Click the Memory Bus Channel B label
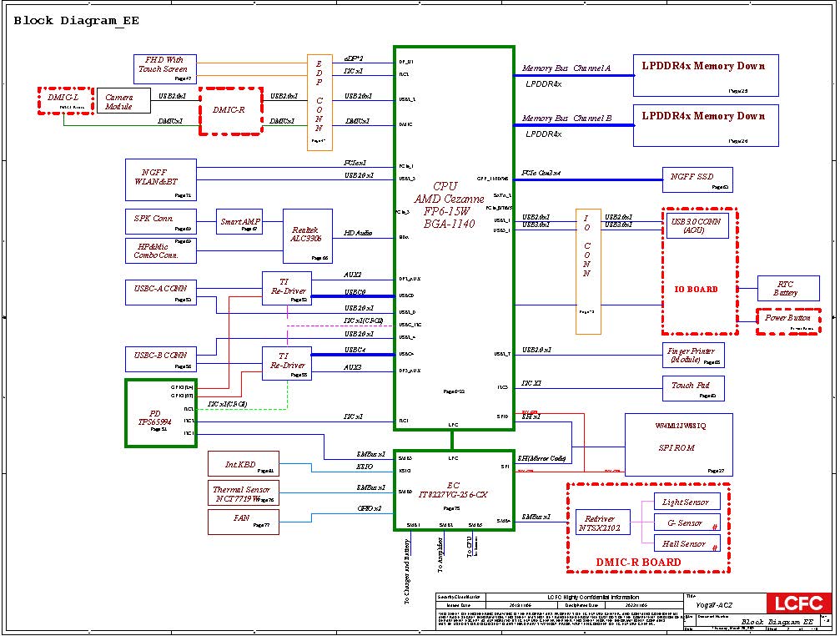The image size is (840, 636). click(566, 118)
